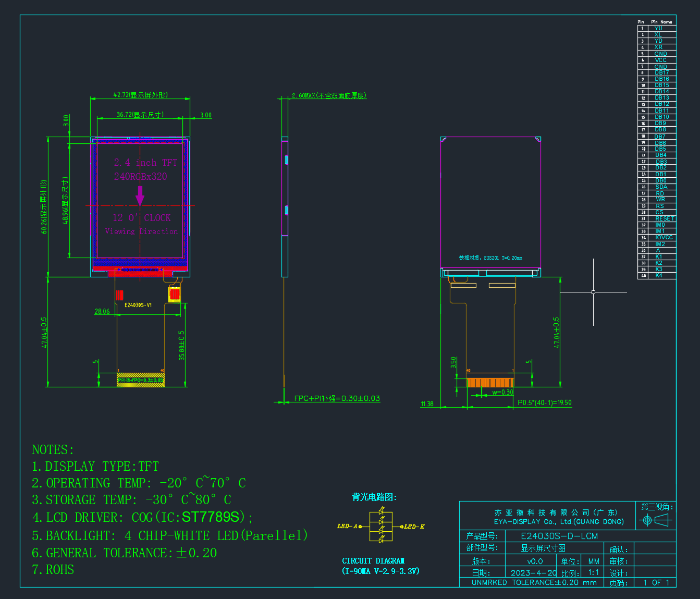Click the BACKLIGHT 4 CHIP-WHITE LED note
The image size is (700, 599).
(170, 535)
